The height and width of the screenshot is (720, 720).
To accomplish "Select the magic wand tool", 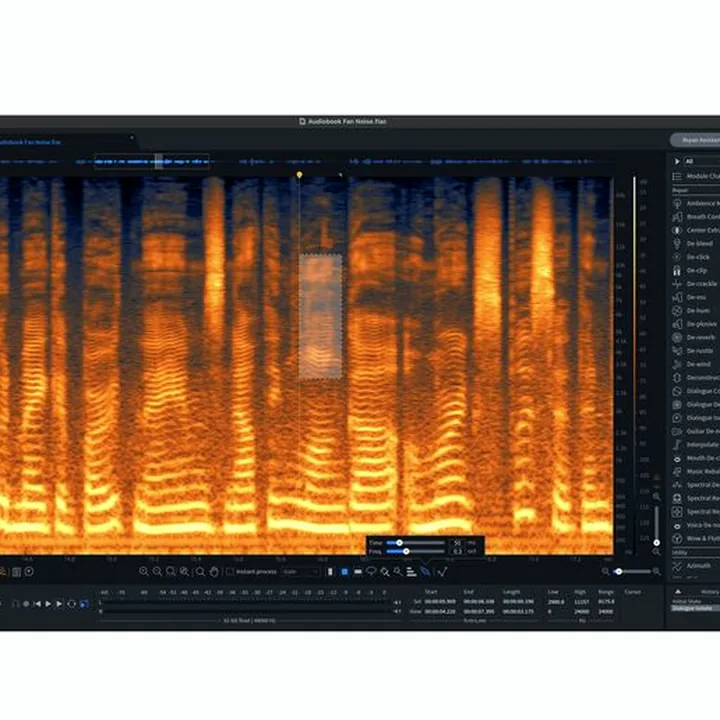I will (x=398, y=572).
